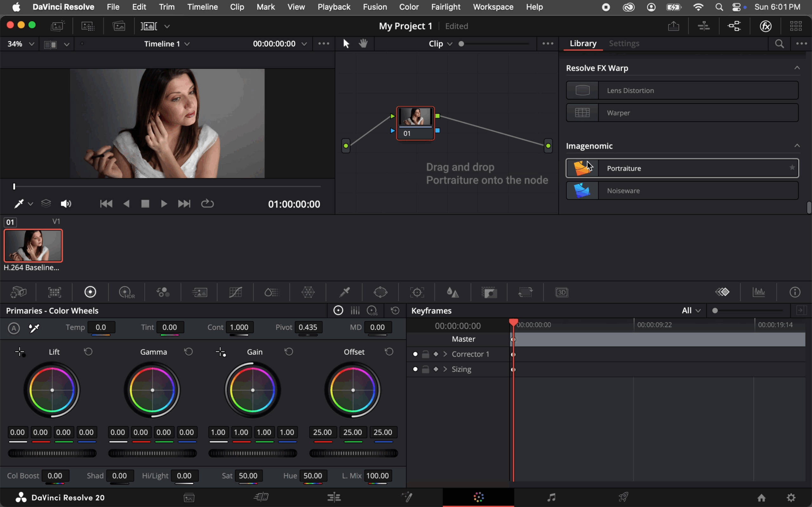This screenshot has width=812, height=507.
Task: Open the Qualifier eyedropper palette
Action: pos(344,292)
